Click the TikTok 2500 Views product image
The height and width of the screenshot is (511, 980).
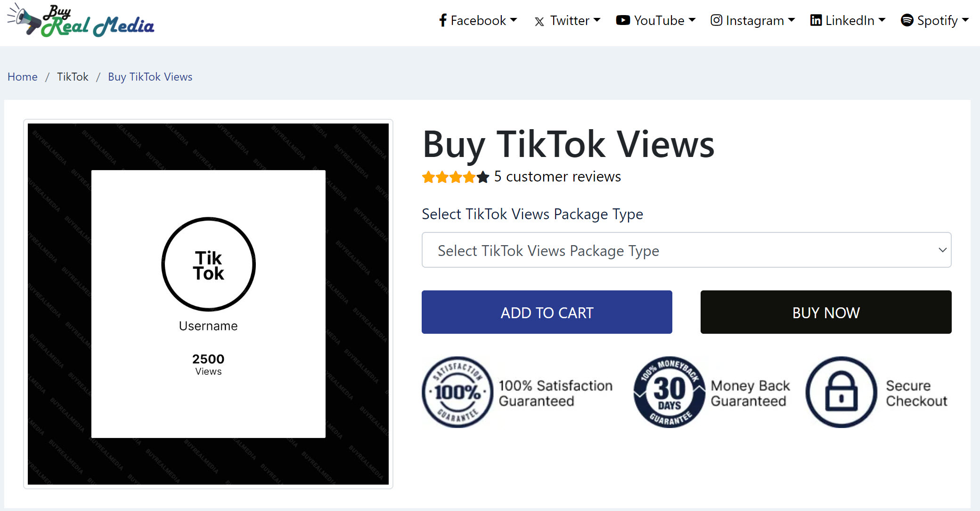pos(208,304)
